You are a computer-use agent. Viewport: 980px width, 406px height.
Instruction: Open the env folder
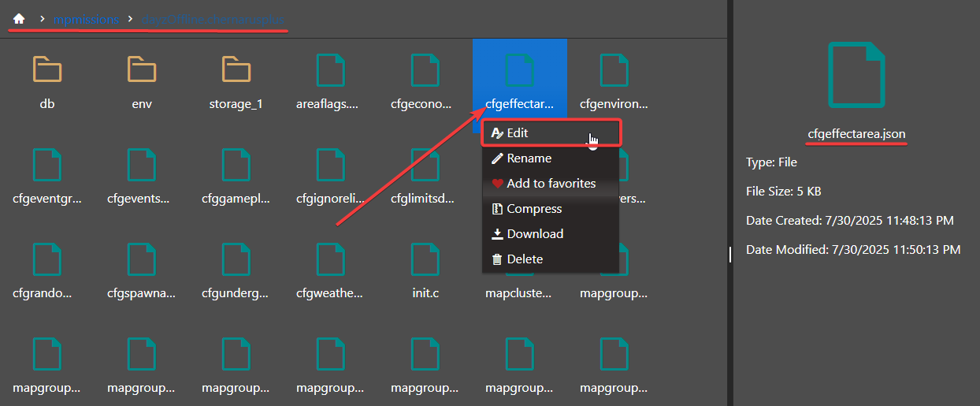(142, 83)
